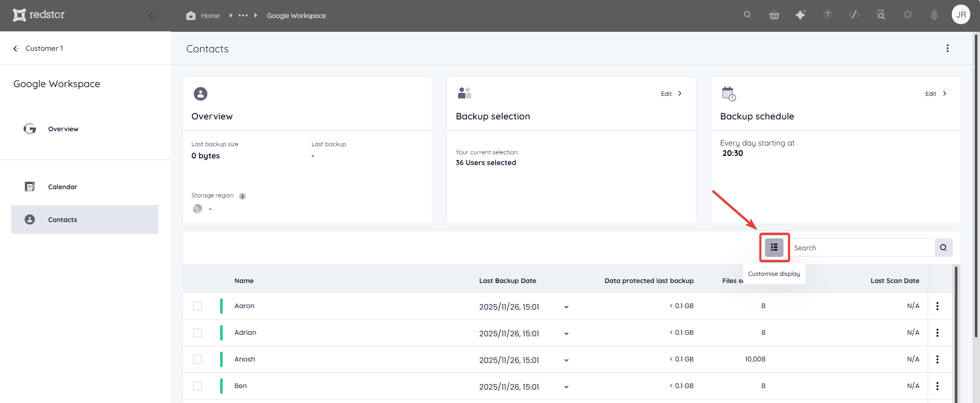The image size is (980, 403).
Task: Expand the breadcrumb ellipsis
Action: 243,15
